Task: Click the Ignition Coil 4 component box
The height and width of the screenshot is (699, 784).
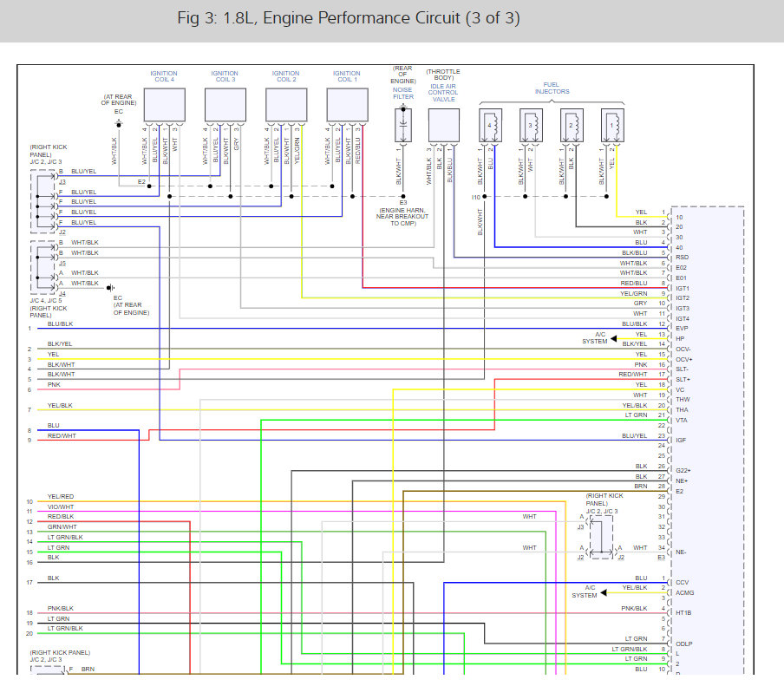Action: coord(165,105)
